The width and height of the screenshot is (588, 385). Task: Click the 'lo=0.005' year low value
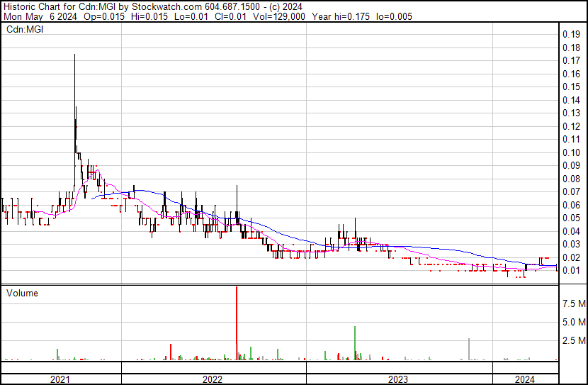click(x=394, y=16)
